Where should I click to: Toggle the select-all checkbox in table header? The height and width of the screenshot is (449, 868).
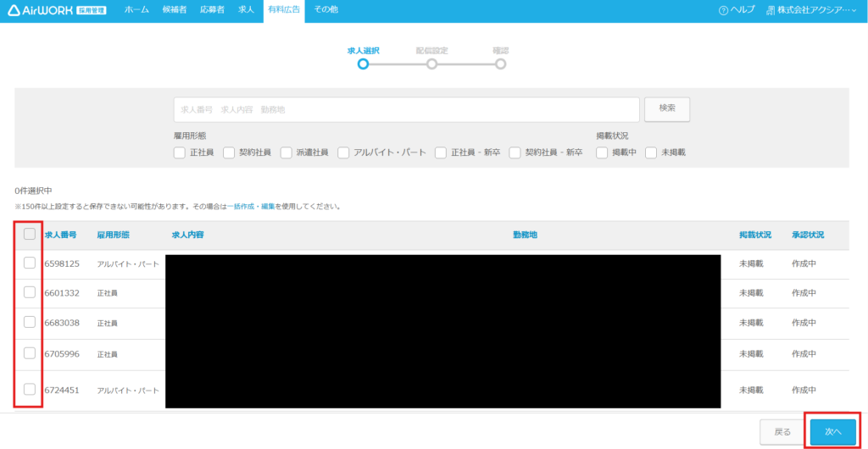(x=30, y=235)
